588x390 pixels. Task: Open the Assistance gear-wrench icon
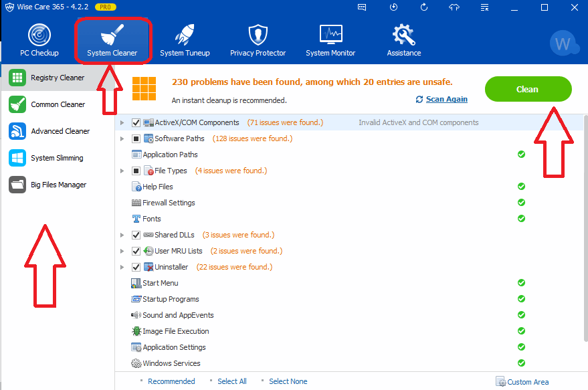coord(403,35)
